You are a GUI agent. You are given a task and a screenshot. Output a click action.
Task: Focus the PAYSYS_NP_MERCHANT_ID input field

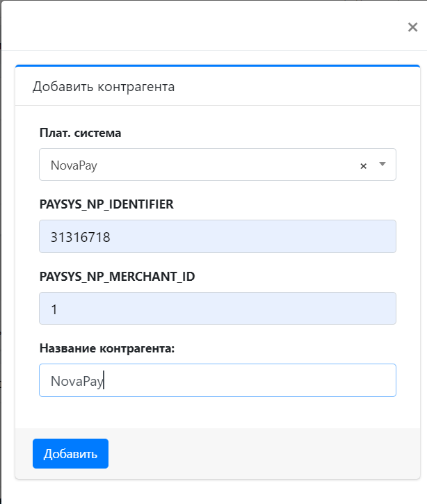click(x=218, y=308)
